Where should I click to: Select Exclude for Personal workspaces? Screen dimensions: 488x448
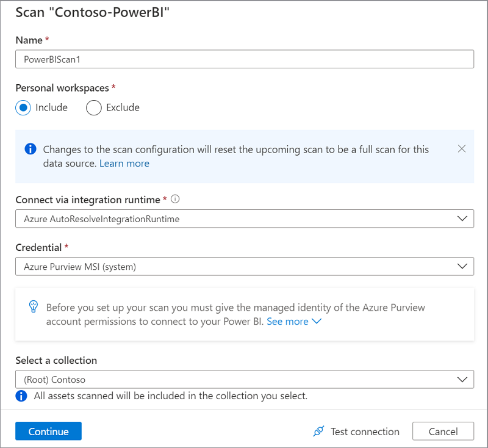pos(93,107)
